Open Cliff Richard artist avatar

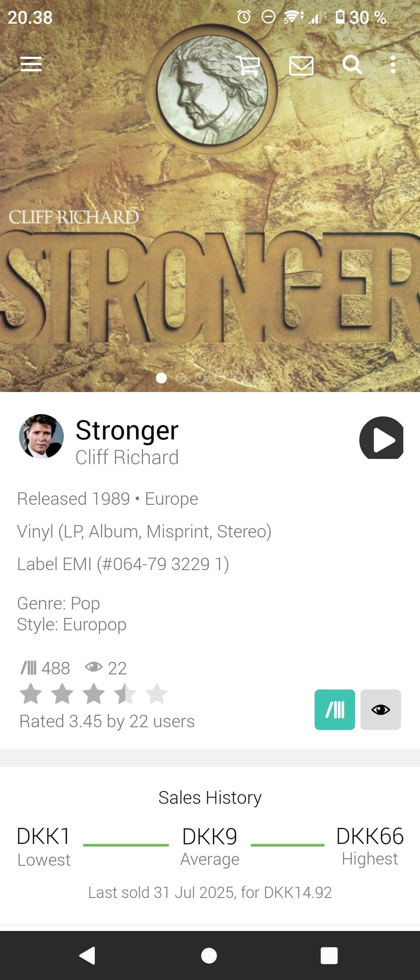coord(41,436)
